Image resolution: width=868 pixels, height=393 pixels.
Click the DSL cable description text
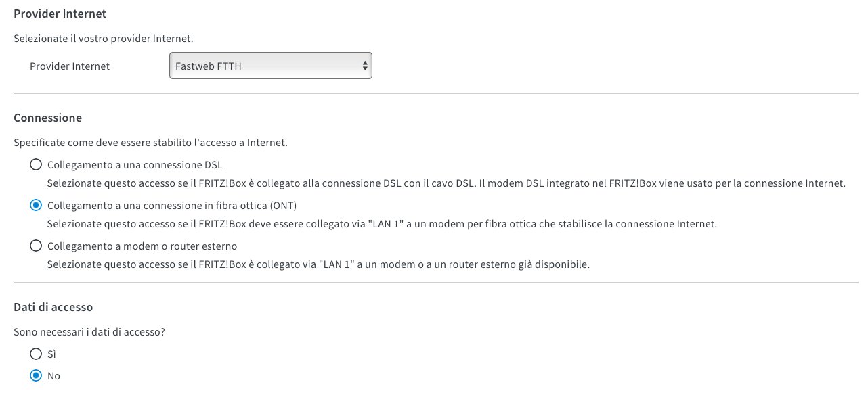click(446, 183)
